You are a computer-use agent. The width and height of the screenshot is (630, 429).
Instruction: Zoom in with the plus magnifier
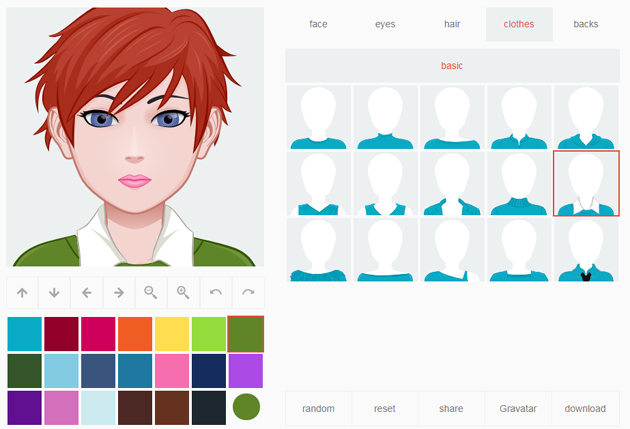coord(183,292)
